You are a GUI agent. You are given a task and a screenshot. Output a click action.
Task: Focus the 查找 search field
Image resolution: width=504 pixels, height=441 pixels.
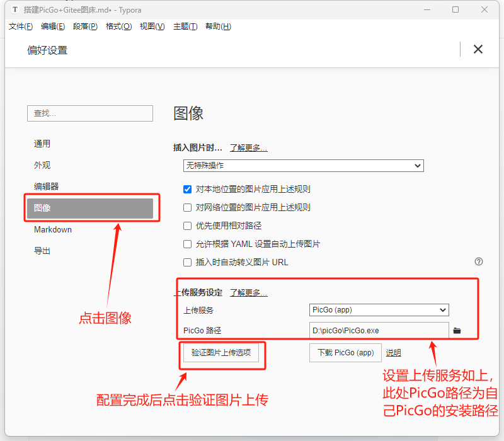pos(90,113)
